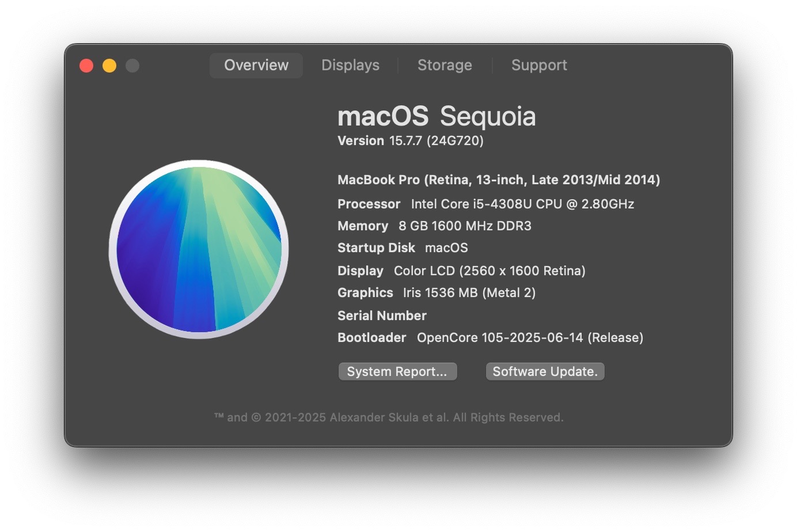Click the 8 GB 1600 MHz DDR3 value
797x532 pixels.
(465, 226)
